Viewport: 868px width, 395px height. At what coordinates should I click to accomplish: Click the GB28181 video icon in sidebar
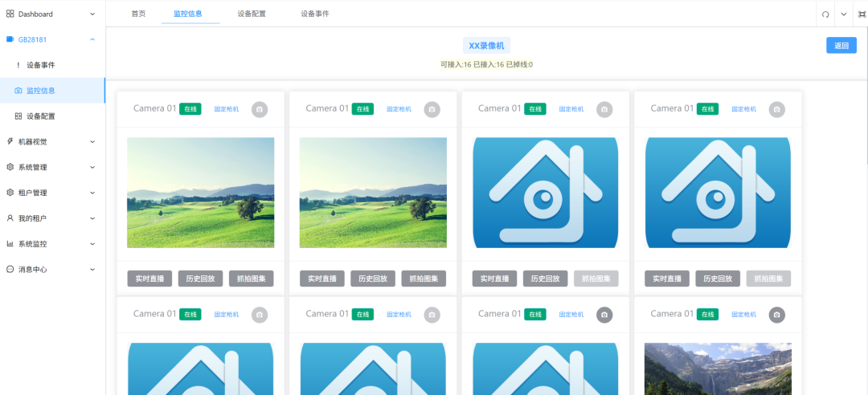click(10, 39)
